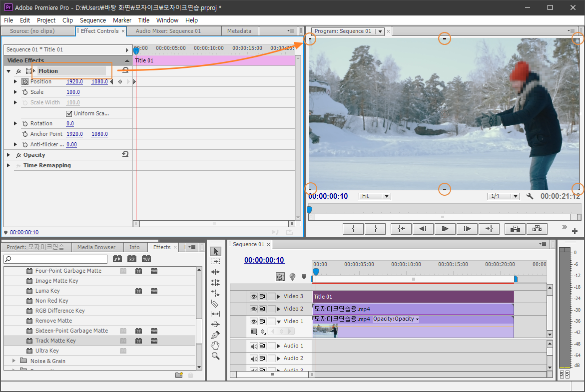Open the Fit zoom level dropdown
The height and width of the screenshot is (392, 585).
point(375,196)
